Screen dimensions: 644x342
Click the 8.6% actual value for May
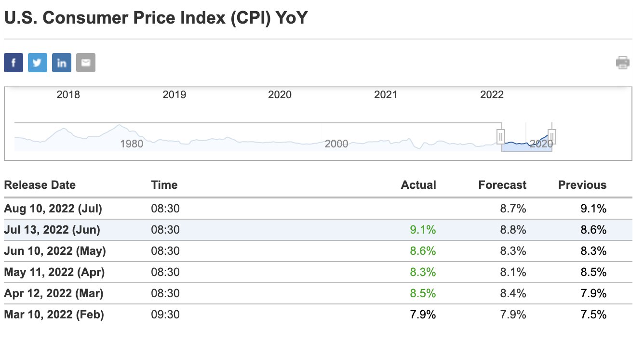tap(423, 251)
